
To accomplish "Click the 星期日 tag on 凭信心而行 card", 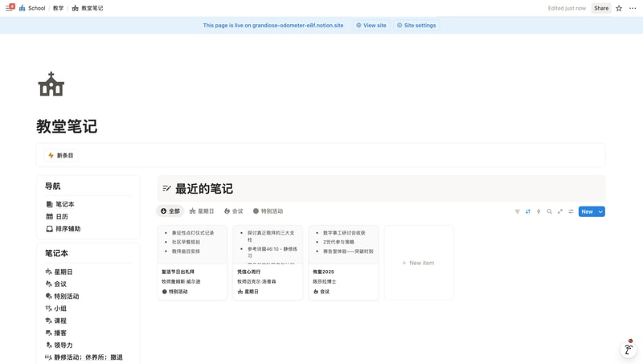I will point(248,292).
